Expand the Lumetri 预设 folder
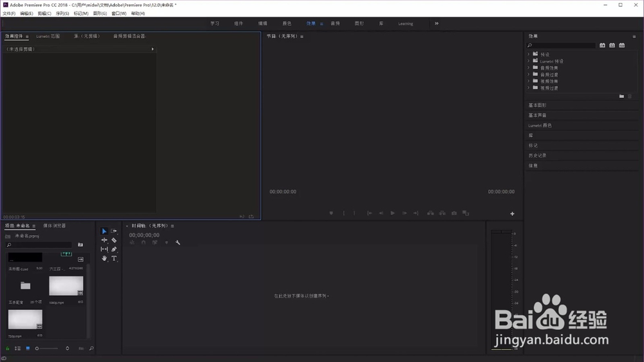This screenshot has height=362, width=644. [x=529, y=61]
